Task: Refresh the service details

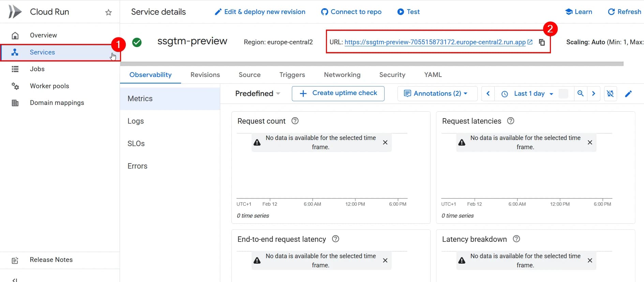Action: pyautogui.click(x=625, y=12)
